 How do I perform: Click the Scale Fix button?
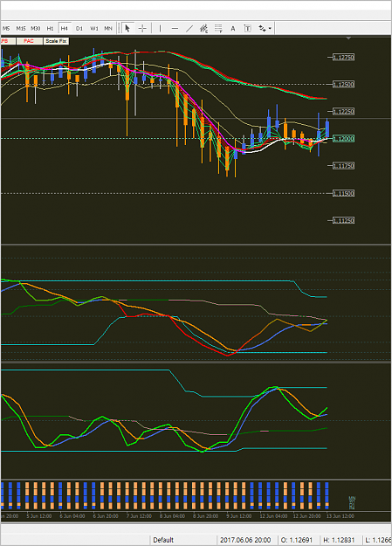point(56,41)
